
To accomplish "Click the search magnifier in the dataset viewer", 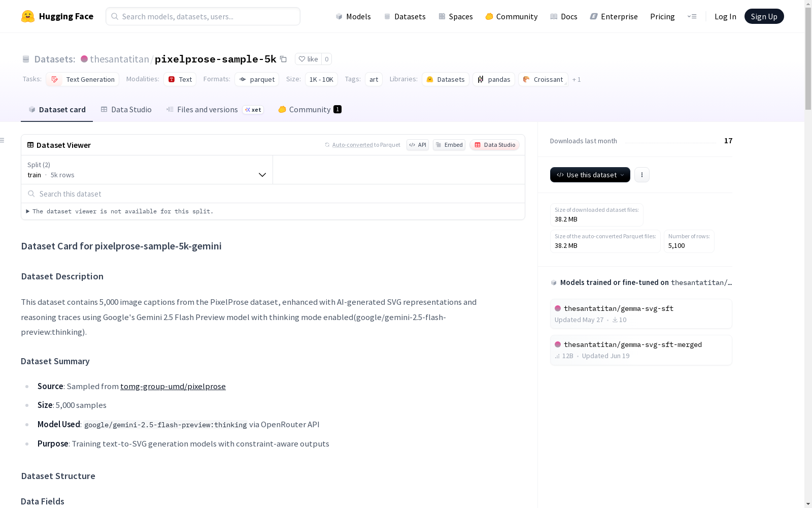I will 31,194.
